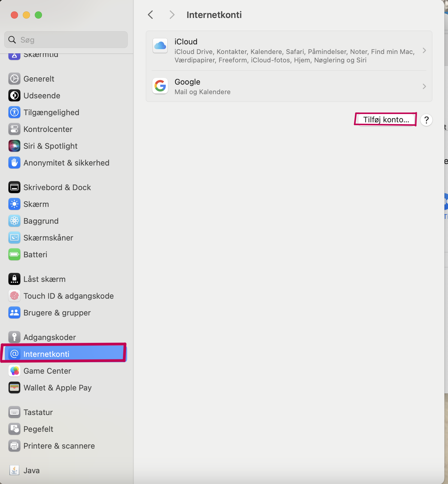Expand the Google account chevron
Screen dimensions: 448x484
click(424, 86)
